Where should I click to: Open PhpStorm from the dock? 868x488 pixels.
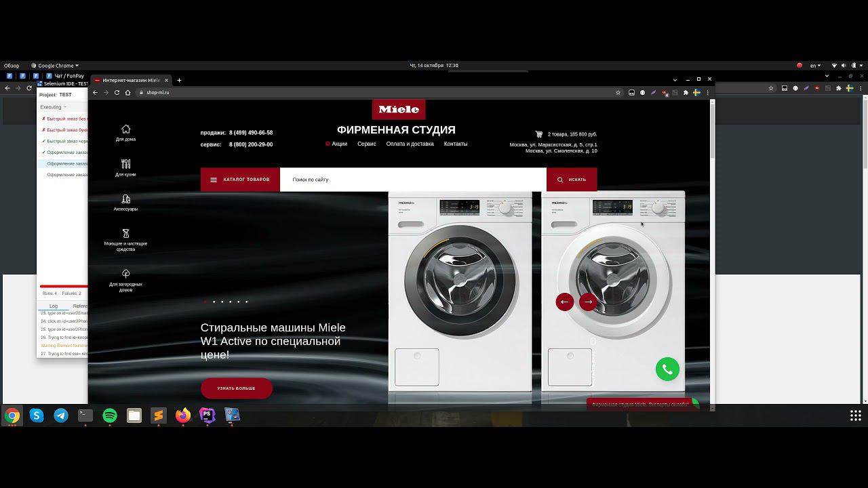click(208, 415)
